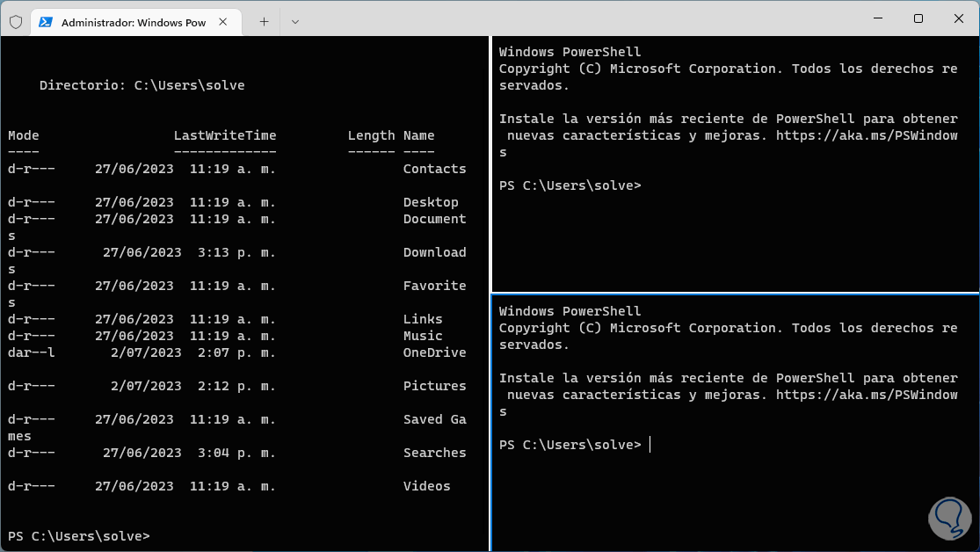Minimize the Terminal window

[876, 18]
